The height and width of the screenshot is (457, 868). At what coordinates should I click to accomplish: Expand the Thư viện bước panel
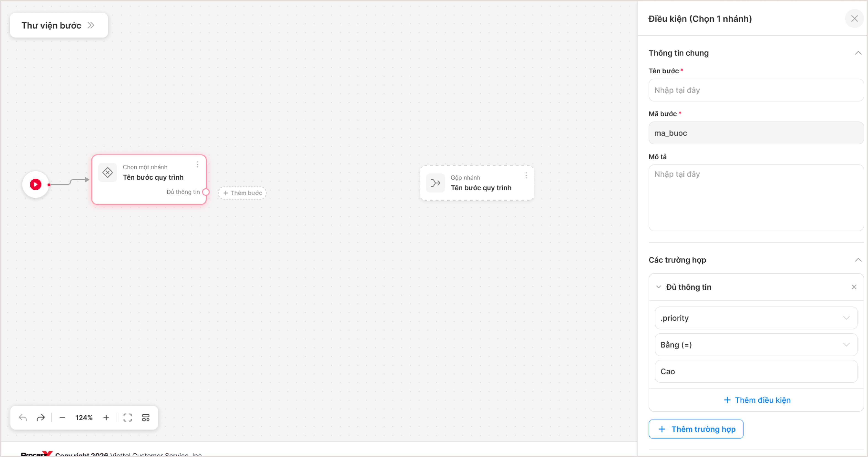[x=59, y=25]
